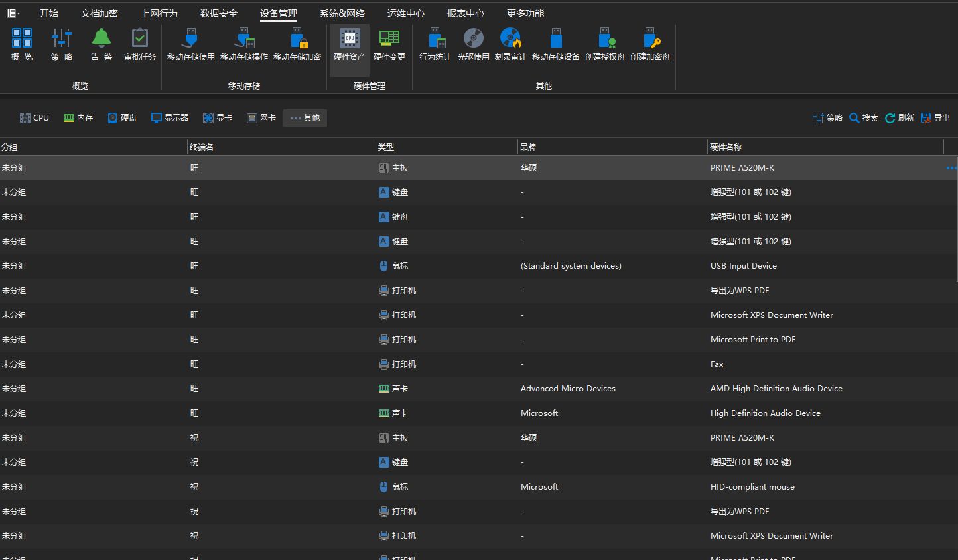Viewport: 958px width, 560px height.
Task: Open the application menu dropdown at top-left
Action: click(13, 13)
